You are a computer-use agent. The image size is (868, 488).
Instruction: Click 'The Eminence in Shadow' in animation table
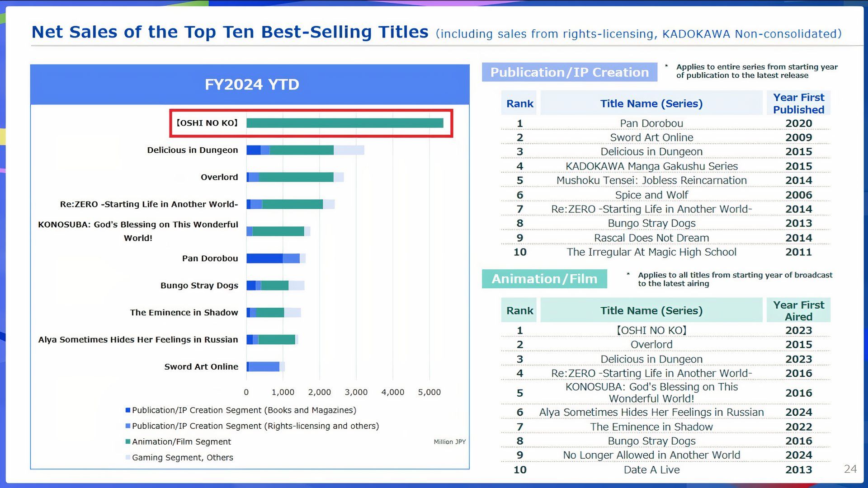651,427
